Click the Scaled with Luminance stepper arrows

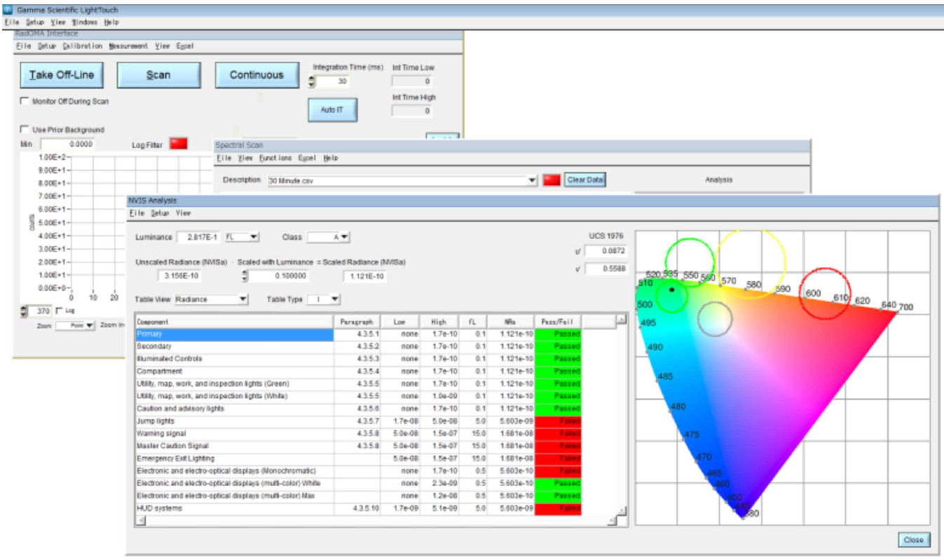(x=245, y=276)
